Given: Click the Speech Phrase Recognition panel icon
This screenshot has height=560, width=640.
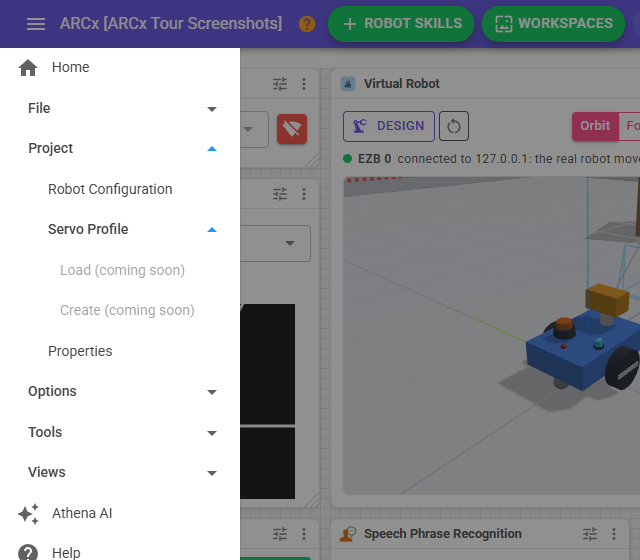Looking at the screenshot, I should click(348, 534).
